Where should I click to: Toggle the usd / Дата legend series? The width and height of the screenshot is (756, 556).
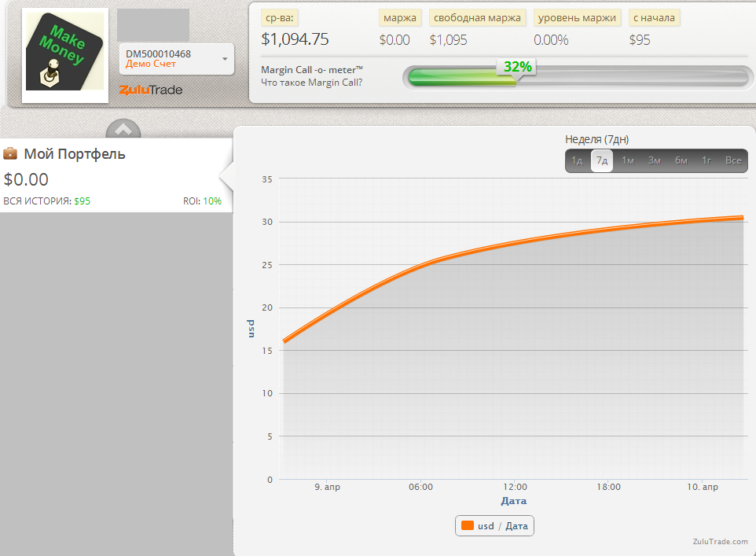click(x=494, y=526)
